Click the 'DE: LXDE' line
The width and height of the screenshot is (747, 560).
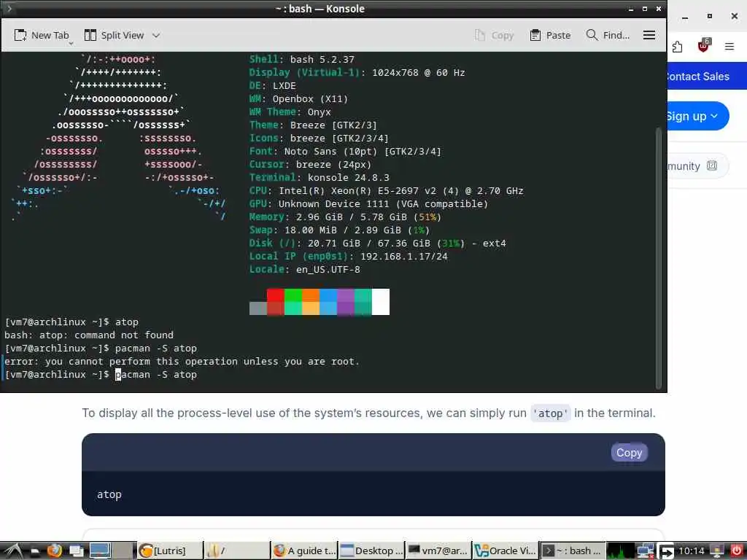[273, 86]
